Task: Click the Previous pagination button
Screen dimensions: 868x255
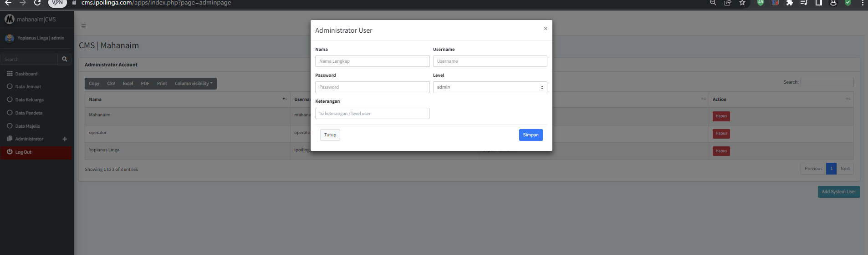Action: [813, 169]
